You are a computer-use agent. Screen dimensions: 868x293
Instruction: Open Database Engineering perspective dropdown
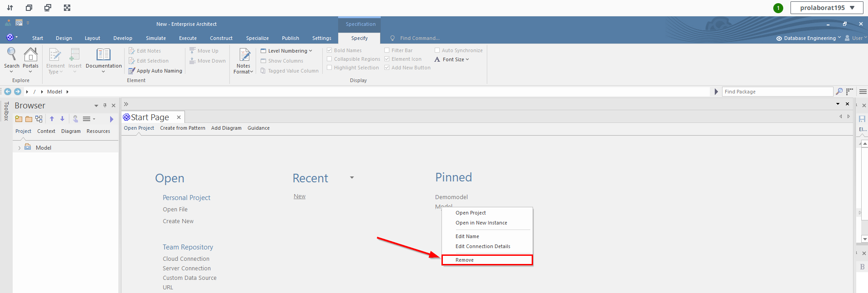(809, 38)
